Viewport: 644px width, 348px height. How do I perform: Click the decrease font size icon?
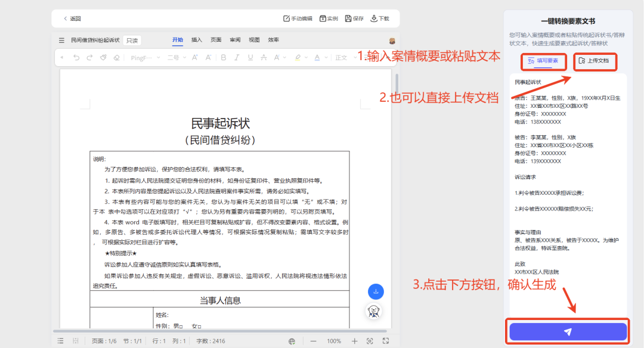pyautogui.click(x=208, y=58)
